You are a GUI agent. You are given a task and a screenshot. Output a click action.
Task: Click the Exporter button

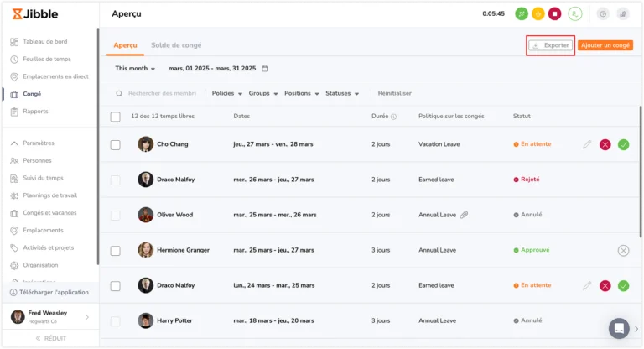[x=550, y=45]
